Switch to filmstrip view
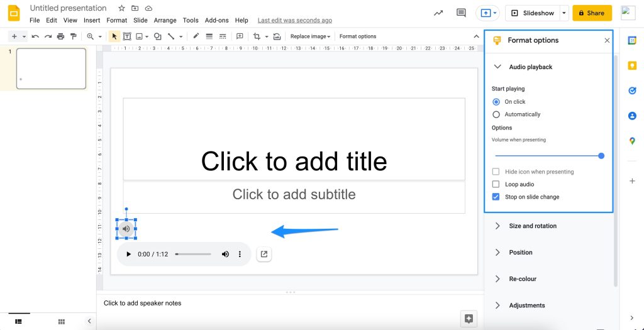 [x=18, y=321]
